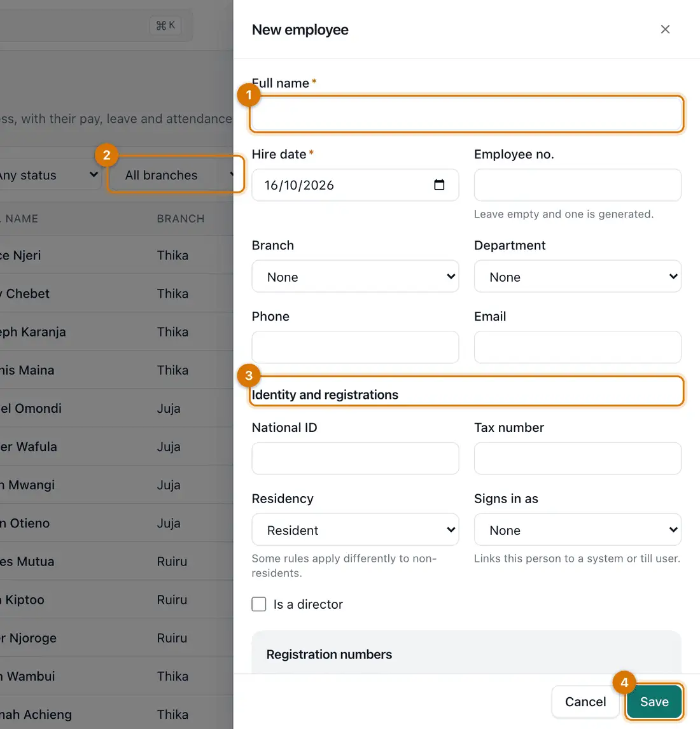The image size is (700, 729).
Task: Click the BRANCH column header
Action: (x=181, y=219)
